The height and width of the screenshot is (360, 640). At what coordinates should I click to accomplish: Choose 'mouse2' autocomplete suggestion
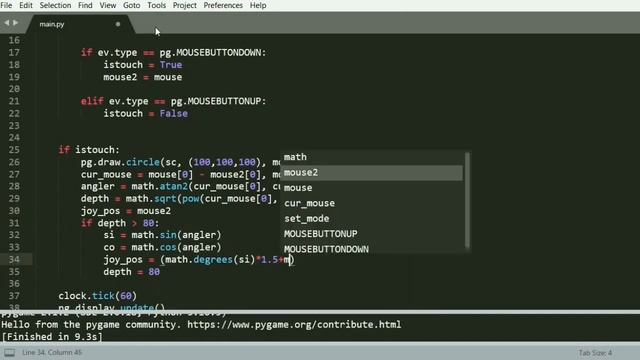coord(371,173)
